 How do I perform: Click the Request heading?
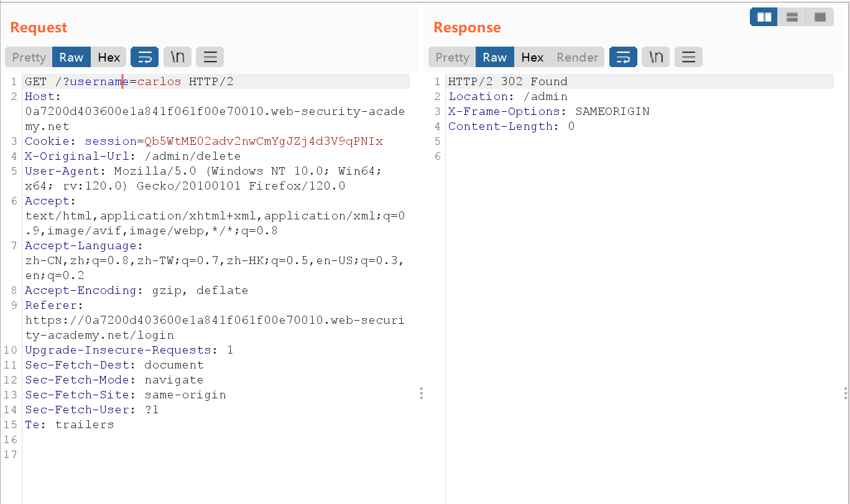tap(39, 27)
